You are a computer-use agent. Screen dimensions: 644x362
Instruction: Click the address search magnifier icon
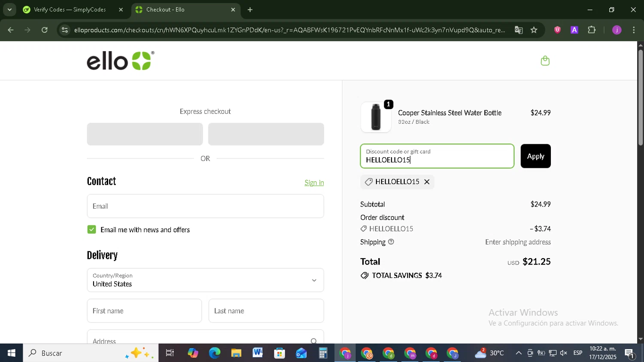314,341
